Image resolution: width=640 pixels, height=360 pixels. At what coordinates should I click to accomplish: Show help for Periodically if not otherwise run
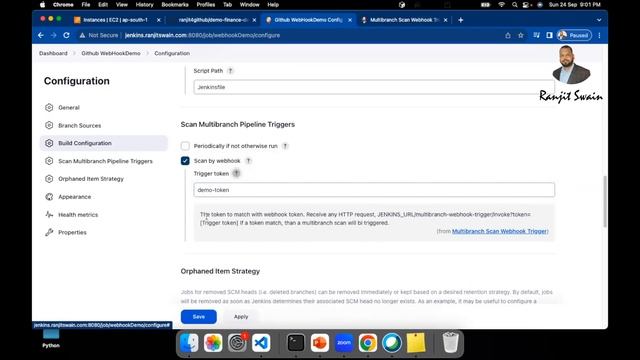(x=285, y=146)
